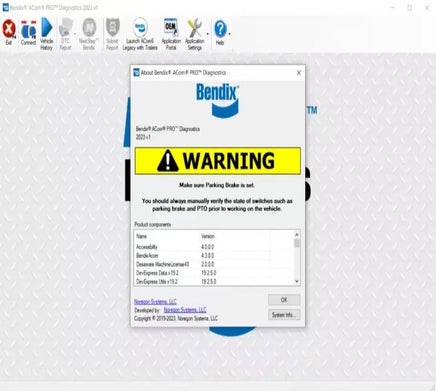Open the Developed by Noregon Systems link

tap(185, 310)
